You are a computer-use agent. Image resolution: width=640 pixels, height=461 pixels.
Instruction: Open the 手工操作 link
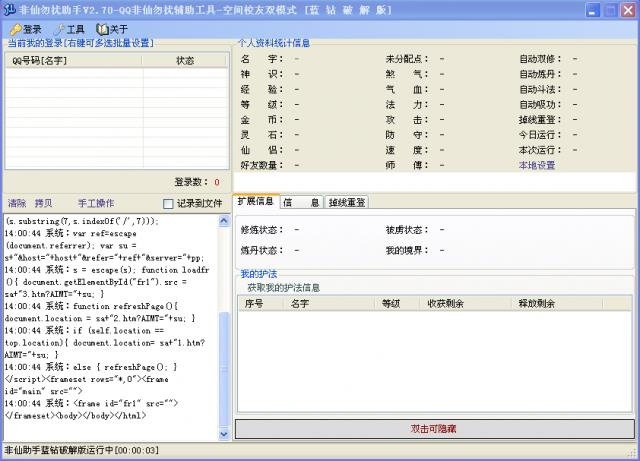point(96,203)
